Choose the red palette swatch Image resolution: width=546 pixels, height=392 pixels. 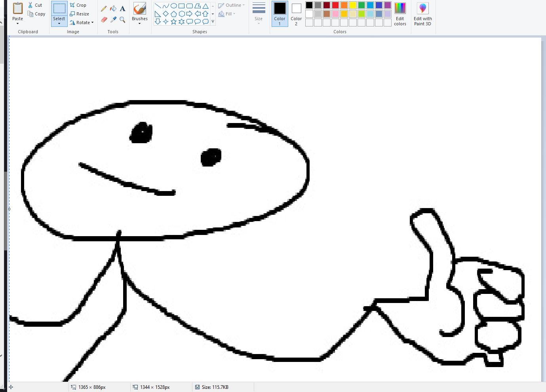pos(335,5)
